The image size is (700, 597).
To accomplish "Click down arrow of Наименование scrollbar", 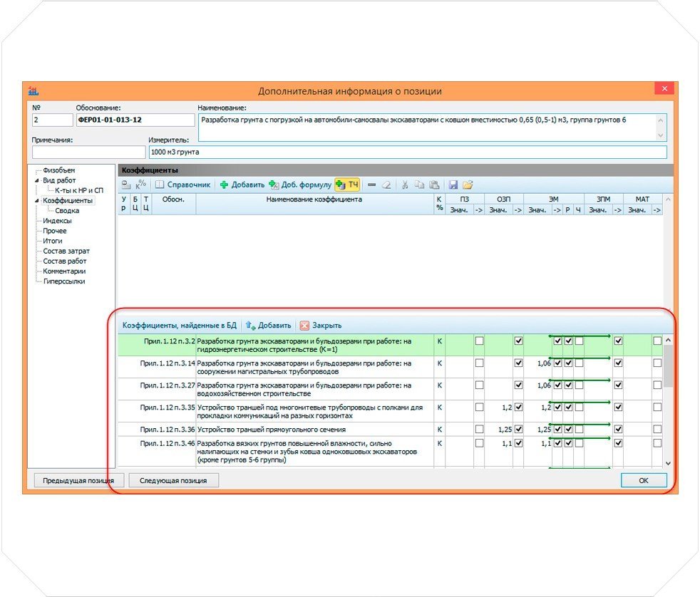I will [x=661, y=135].
